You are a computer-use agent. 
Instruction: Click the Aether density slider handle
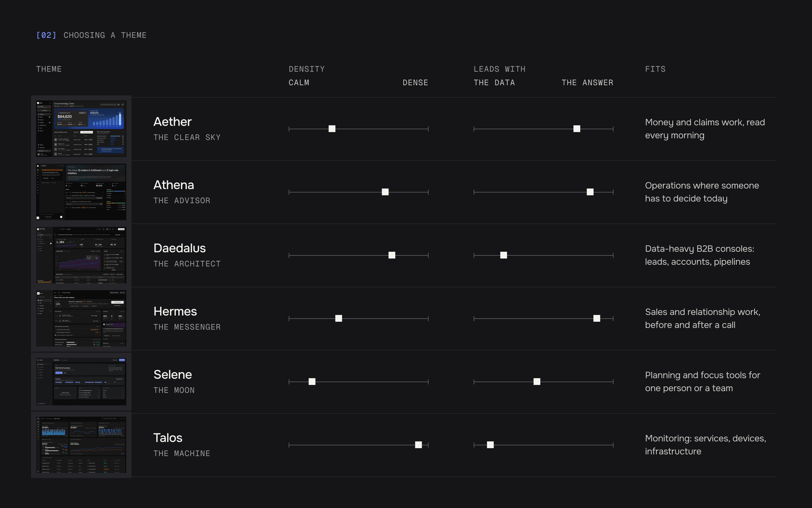(x=332, y=129)
